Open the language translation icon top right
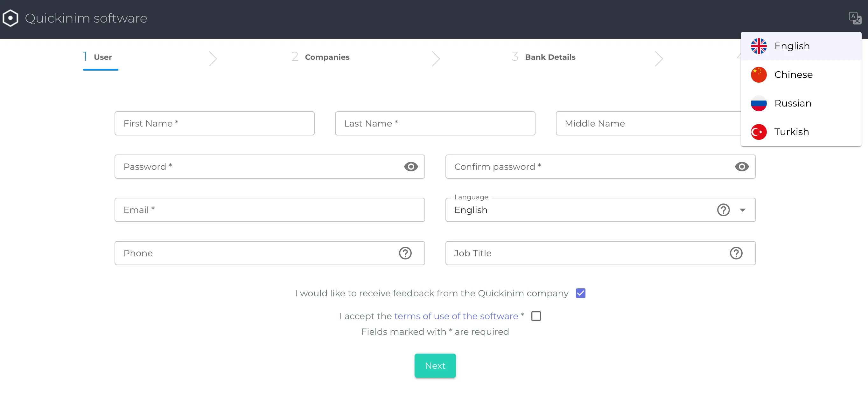The height and width of the screenshot is (393, 868). [855, 18]
